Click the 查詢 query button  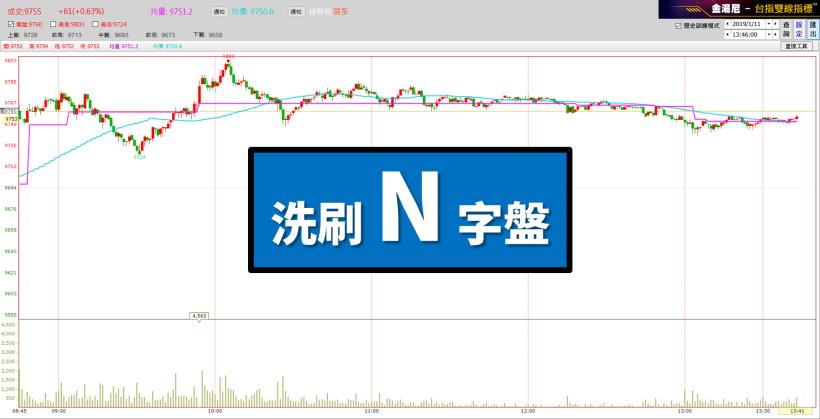click(x=787, y=29)
